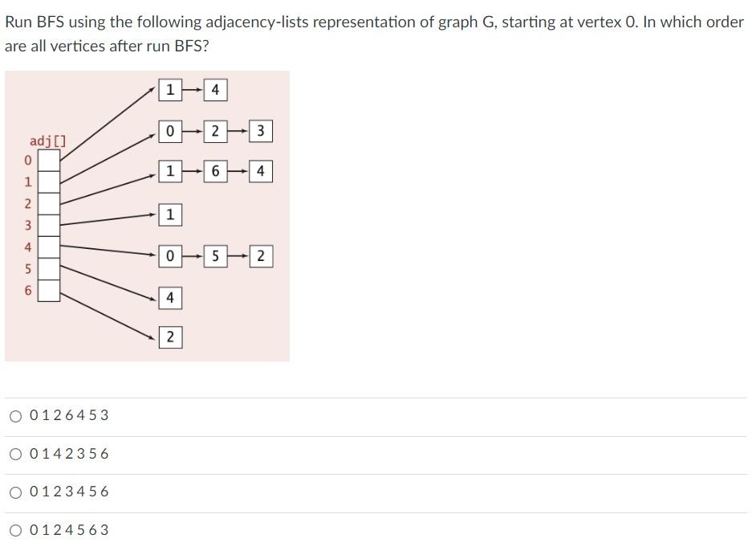Click the lone node 4 in sixth row
Image resolution: width=756 pixels, height=555 pixels.
(x=169, y=298)
